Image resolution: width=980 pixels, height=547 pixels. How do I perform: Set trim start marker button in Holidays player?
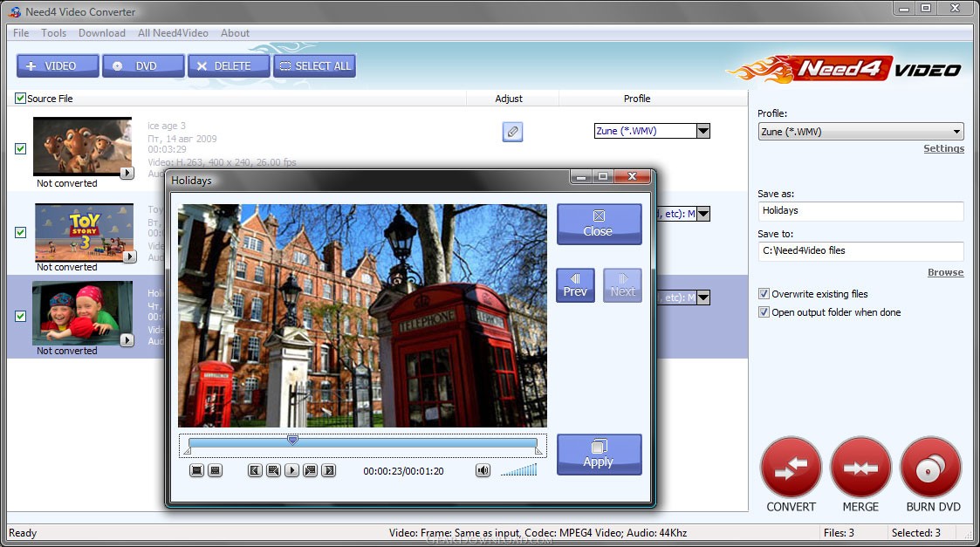(254, 470)
